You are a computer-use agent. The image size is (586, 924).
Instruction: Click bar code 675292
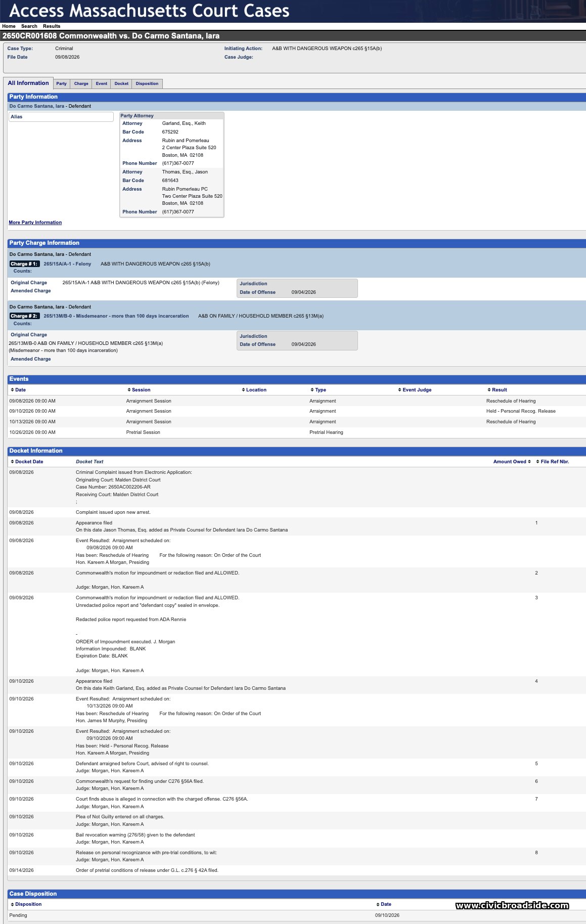(x=170, y=132)
